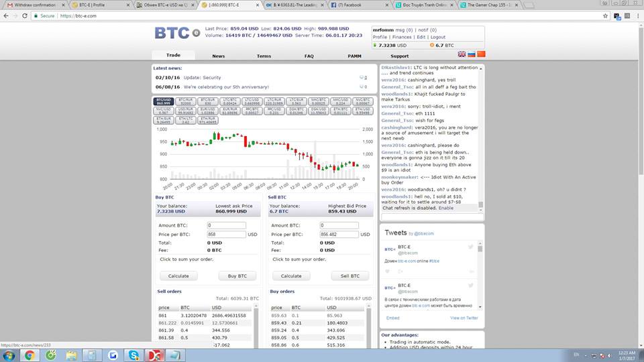Open the Profile link in account box

(x=380, y=37)
